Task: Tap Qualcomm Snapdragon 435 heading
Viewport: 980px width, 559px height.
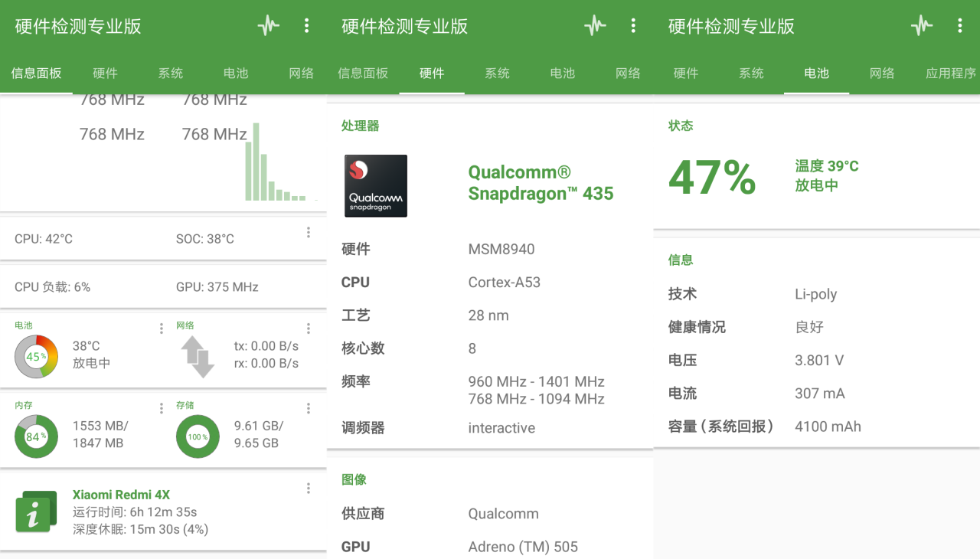Action: 541,183
